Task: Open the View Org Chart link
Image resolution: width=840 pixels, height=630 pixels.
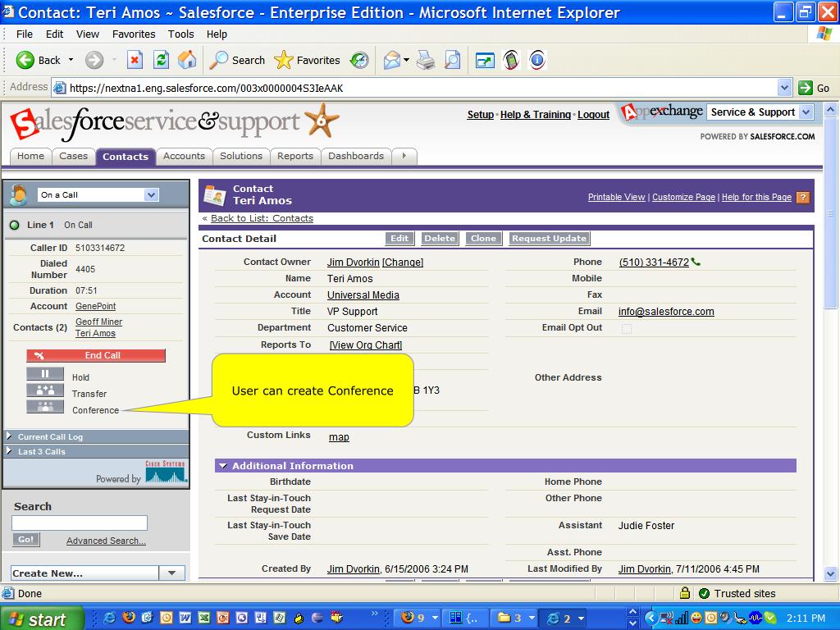Action: point(366,345)
